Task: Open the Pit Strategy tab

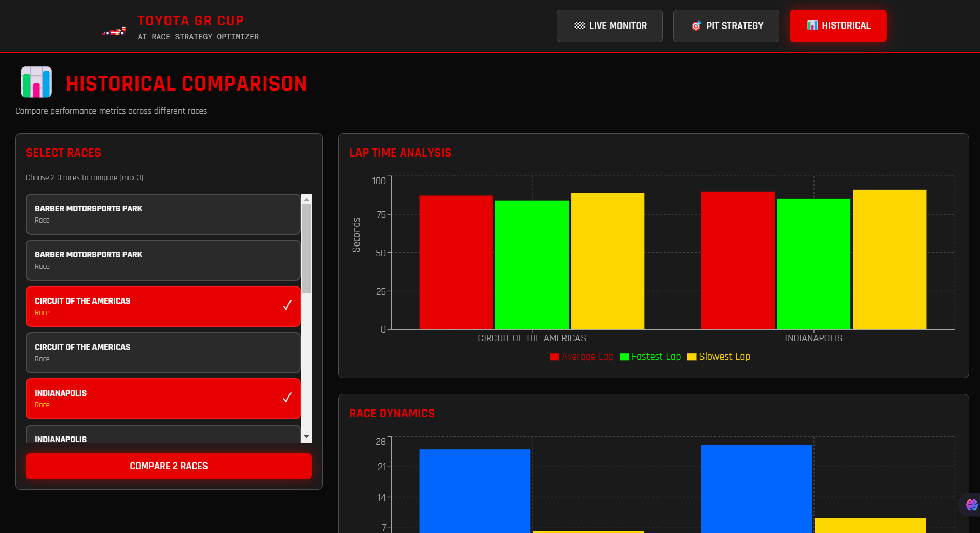Action: (x=726, y=26)
